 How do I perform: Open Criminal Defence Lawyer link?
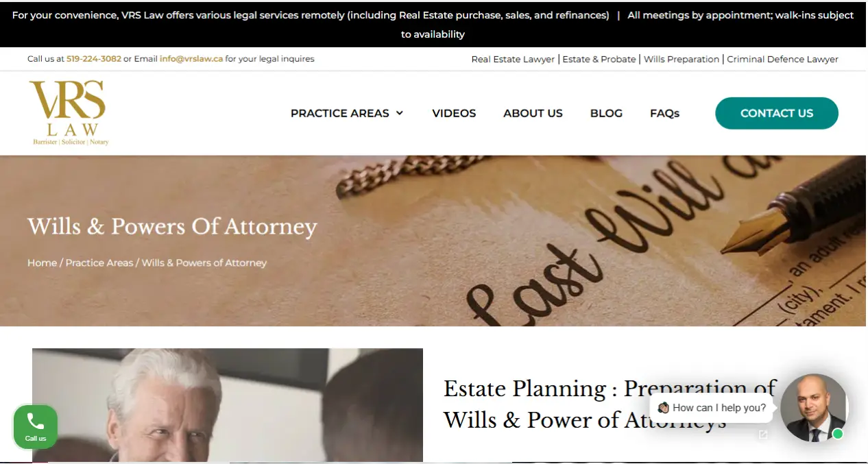[x=782, y=60]
